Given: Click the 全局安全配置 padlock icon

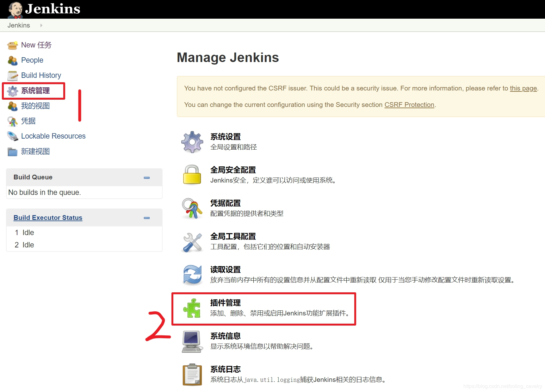Looking at the screenshot, I should [x=192, y=175].
